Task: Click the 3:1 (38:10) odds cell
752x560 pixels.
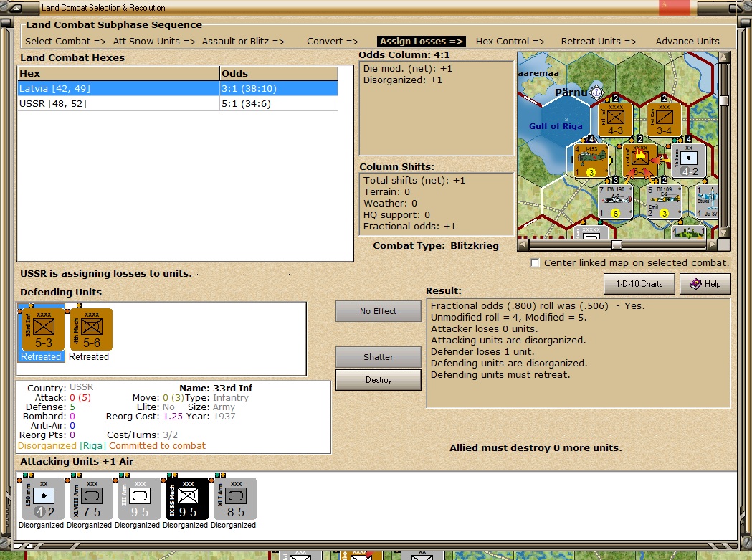Action: click(x=279, y=88)
